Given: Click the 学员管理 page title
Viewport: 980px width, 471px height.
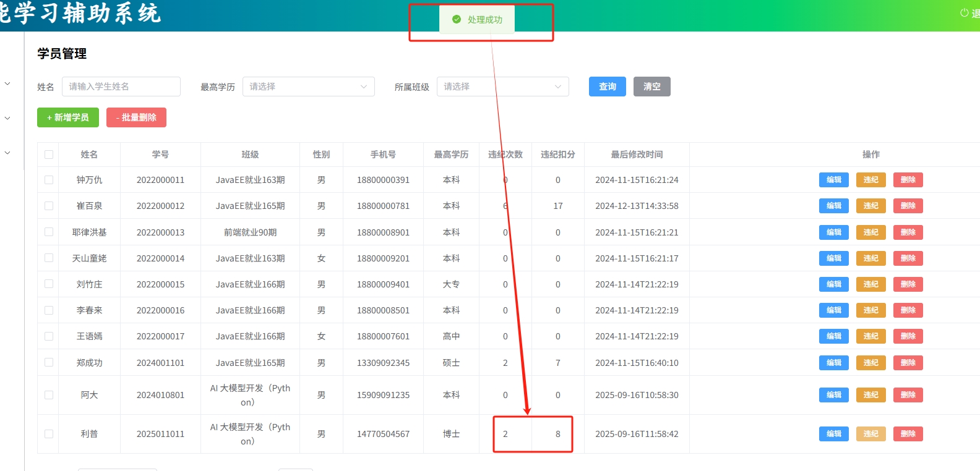Looking at the screenshot, I should coord(62,54).
